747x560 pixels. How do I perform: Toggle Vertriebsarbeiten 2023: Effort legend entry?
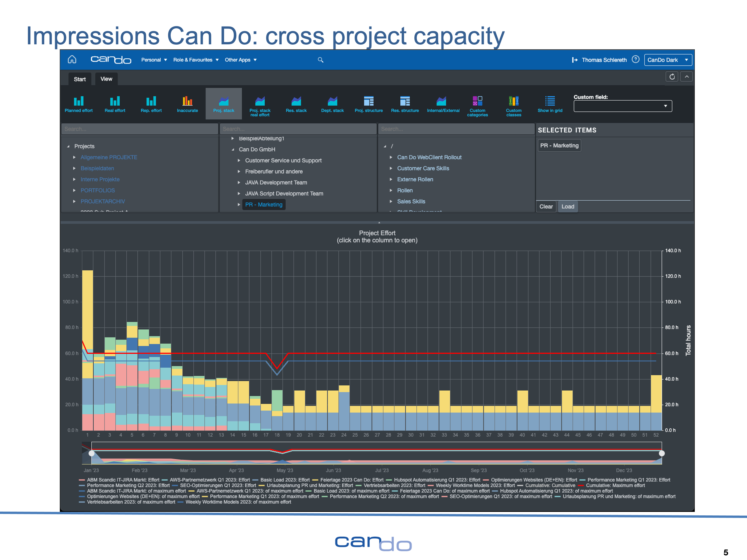[x=390, y=485]
